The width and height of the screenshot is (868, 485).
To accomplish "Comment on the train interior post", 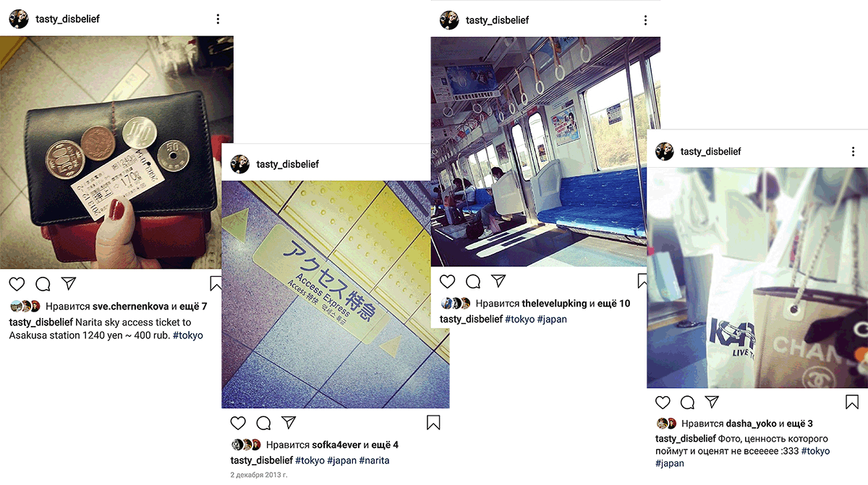I will tap(473, 281).
